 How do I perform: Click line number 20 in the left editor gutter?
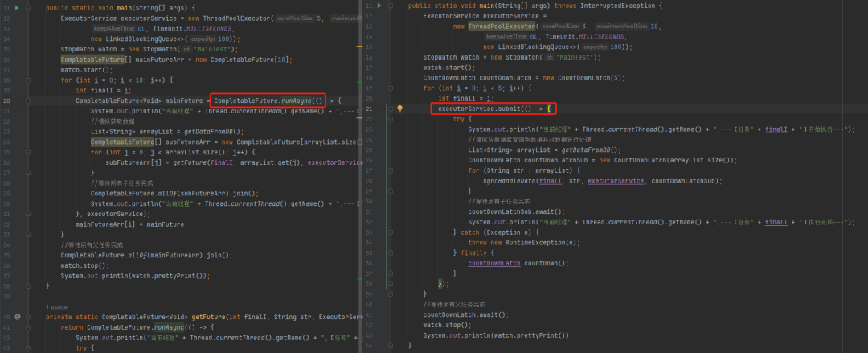coord(6,101)
